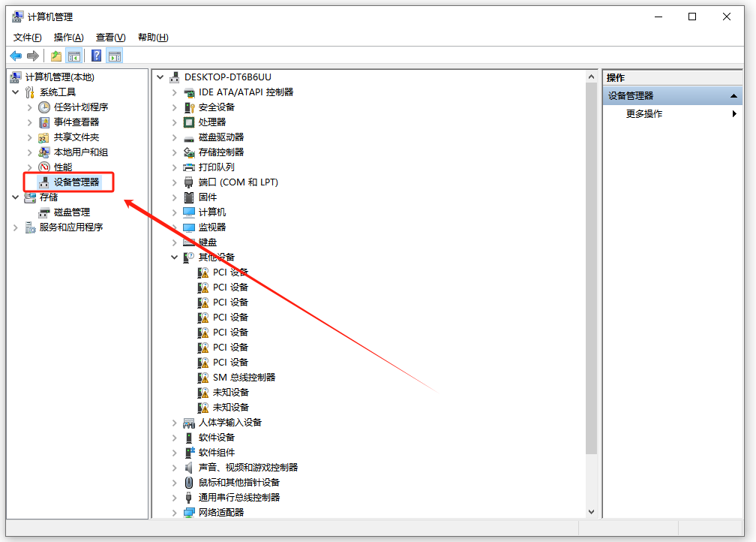Click the 声音、视频和游戏控制器 speaker icon
Viewport: 756px width, 542px height.
click(189, 467)
